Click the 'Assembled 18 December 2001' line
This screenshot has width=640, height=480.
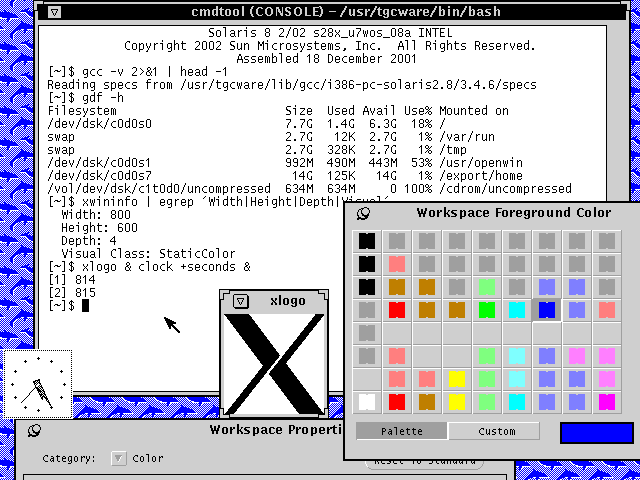click(326, 59)
